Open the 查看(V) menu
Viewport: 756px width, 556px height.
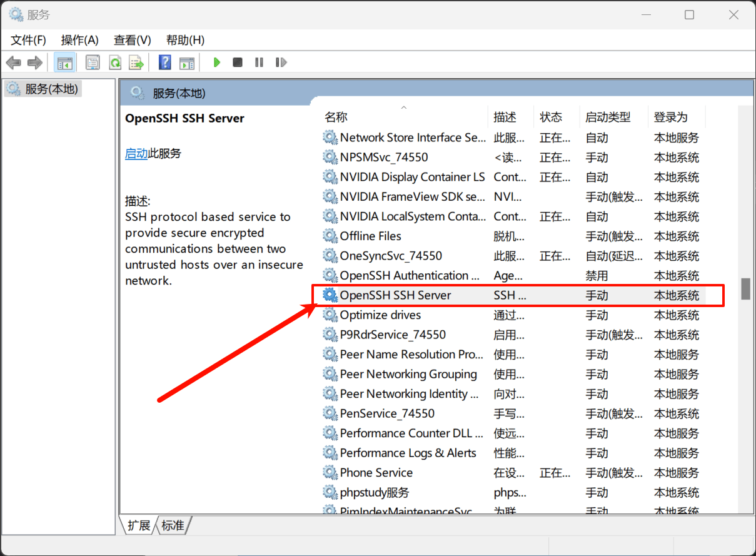pos(132,40)
